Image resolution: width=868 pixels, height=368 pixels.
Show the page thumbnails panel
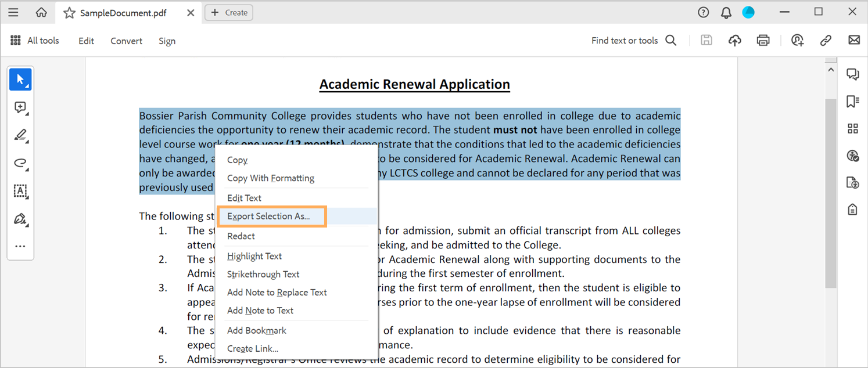click(852, 128)
